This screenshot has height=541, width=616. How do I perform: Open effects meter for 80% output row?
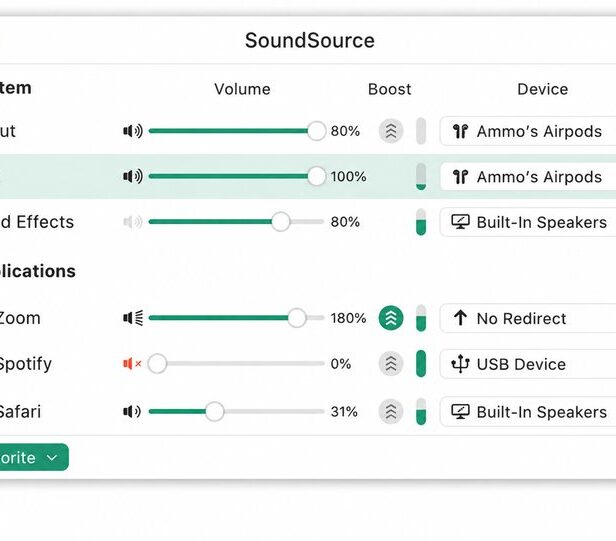coord(421,131)
